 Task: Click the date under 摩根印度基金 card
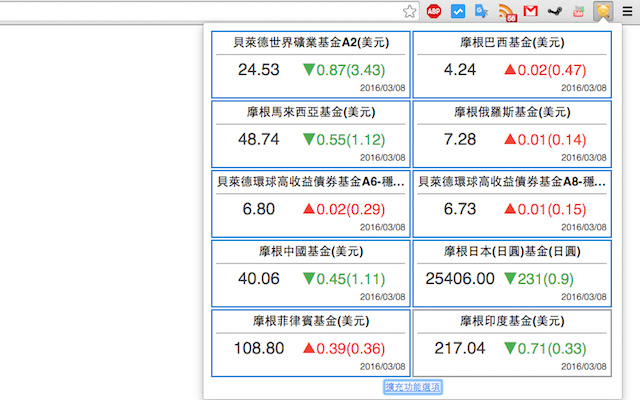(584, 367)
